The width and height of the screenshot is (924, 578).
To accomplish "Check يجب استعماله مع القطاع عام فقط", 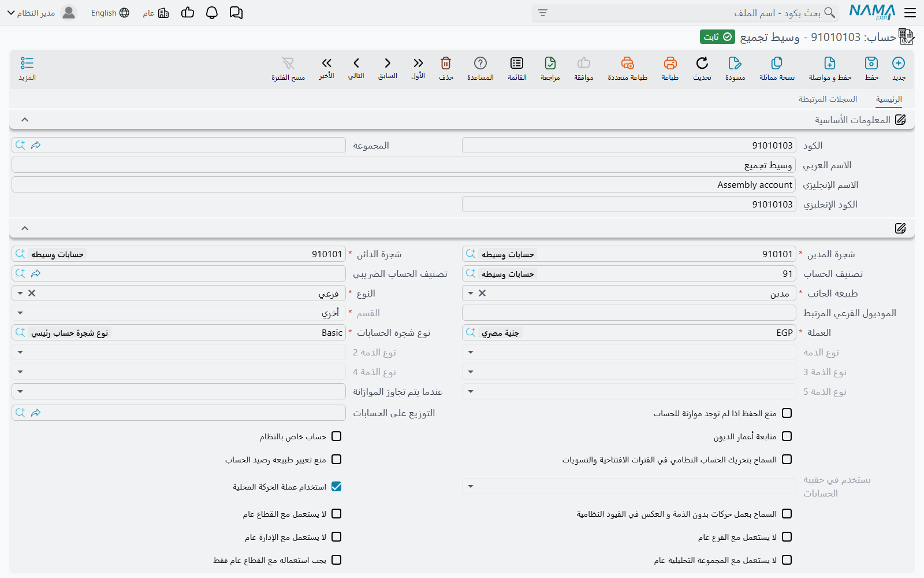I will (x=337, y=560).
